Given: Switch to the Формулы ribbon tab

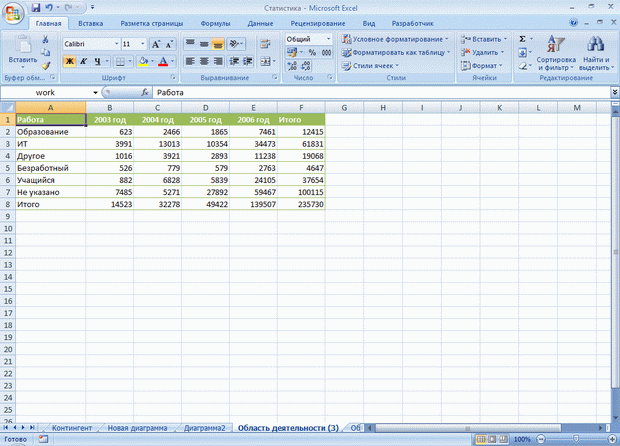Looking at the screenshot, I should point(214,22).
